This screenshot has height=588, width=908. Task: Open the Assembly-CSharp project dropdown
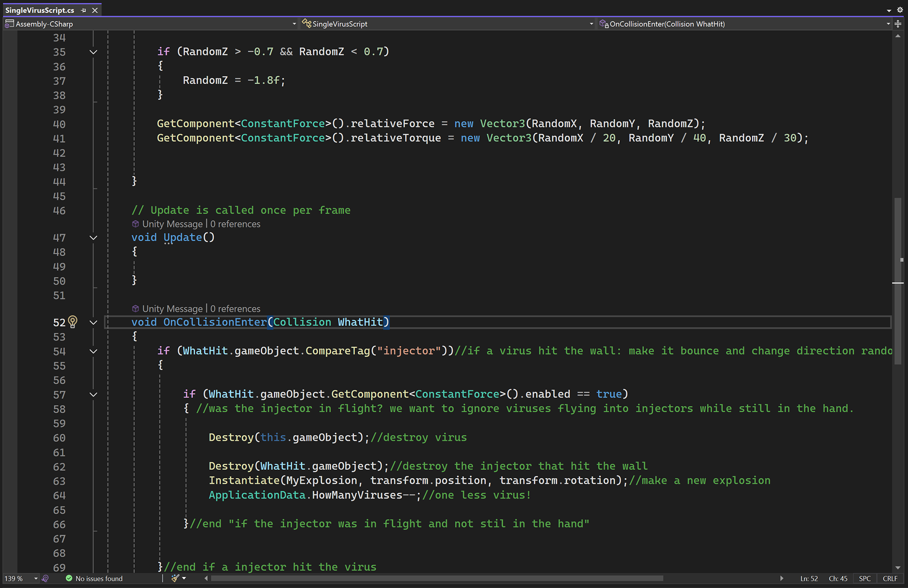click(x=294, y=24)
